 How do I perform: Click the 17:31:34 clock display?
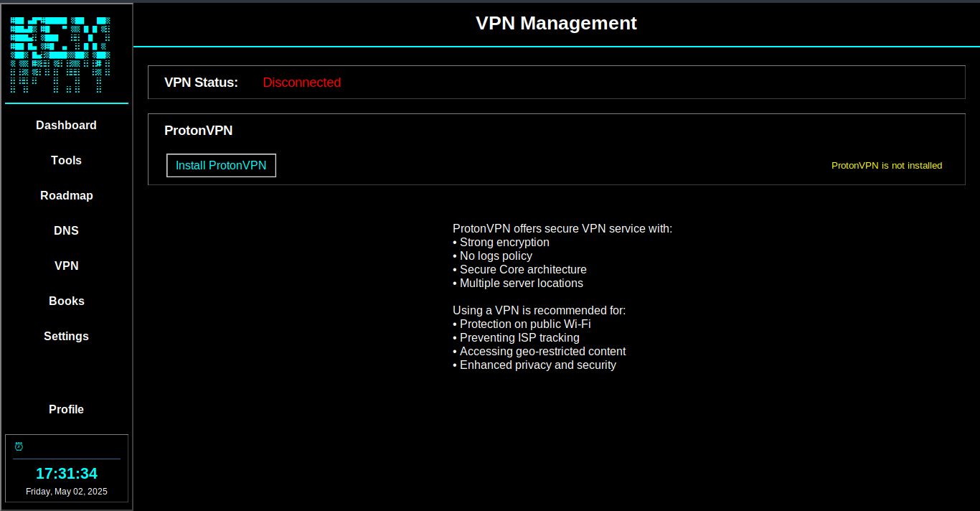click(x=67, y=474)
